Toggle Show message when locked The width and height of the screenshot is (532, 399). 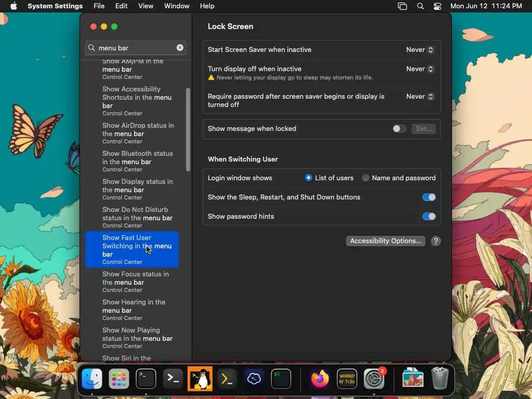click(x=400, y=129)
